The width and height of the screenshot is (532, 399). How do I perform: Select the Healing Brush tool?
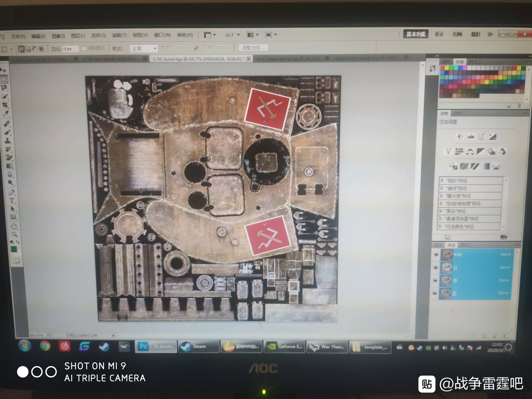click(x=6, y=124)
